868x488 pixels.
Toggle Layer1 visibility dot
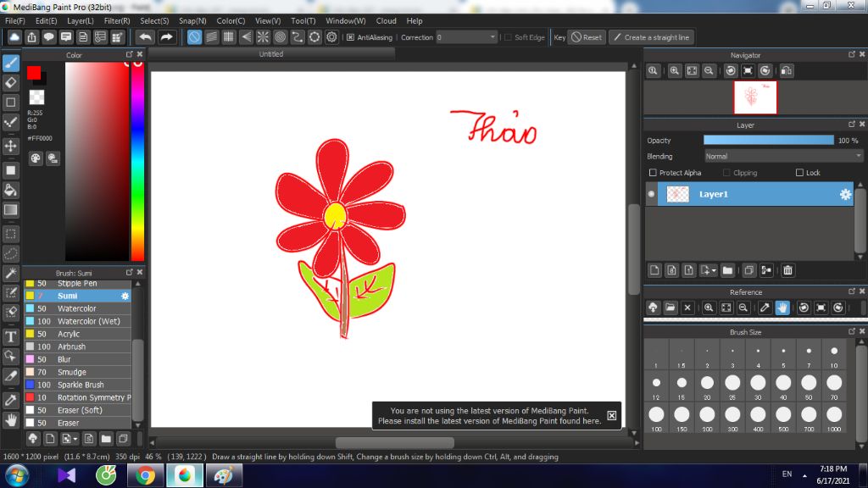pos(651,194)
